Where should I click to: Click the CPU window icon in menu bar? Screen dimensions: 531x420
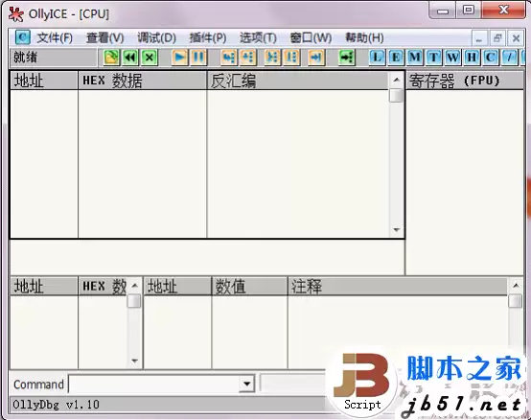click(22, 37)
